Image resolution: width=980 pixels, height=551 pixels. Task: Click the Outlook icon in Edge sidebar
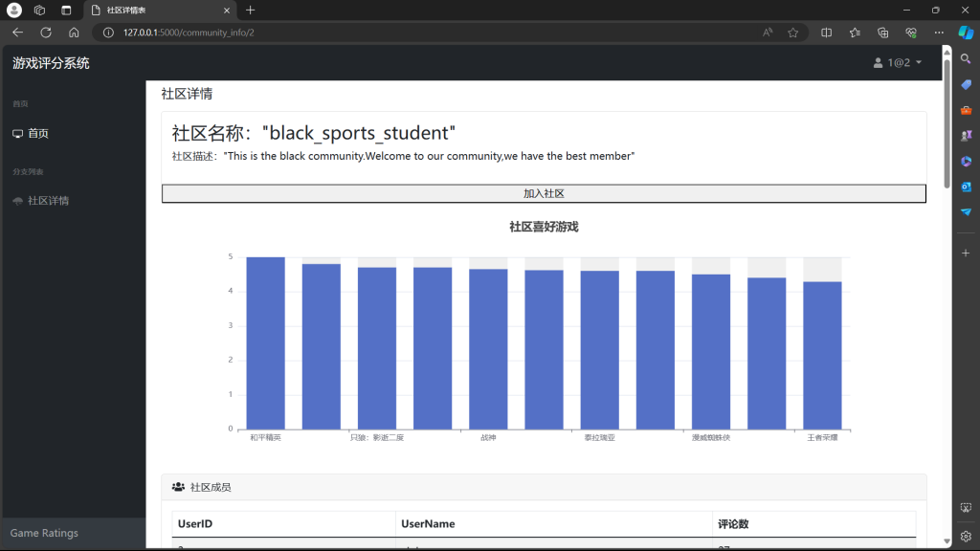966,187
